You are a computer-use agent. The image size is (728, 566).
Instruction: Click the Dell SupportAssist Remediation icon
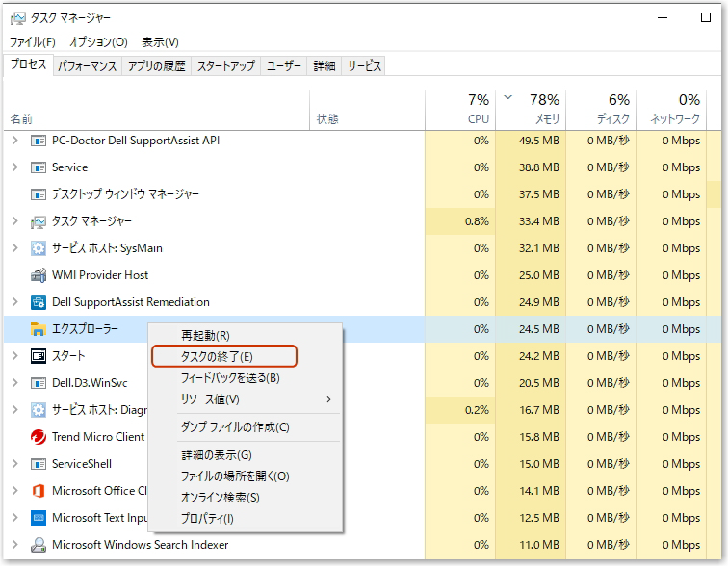39,302
